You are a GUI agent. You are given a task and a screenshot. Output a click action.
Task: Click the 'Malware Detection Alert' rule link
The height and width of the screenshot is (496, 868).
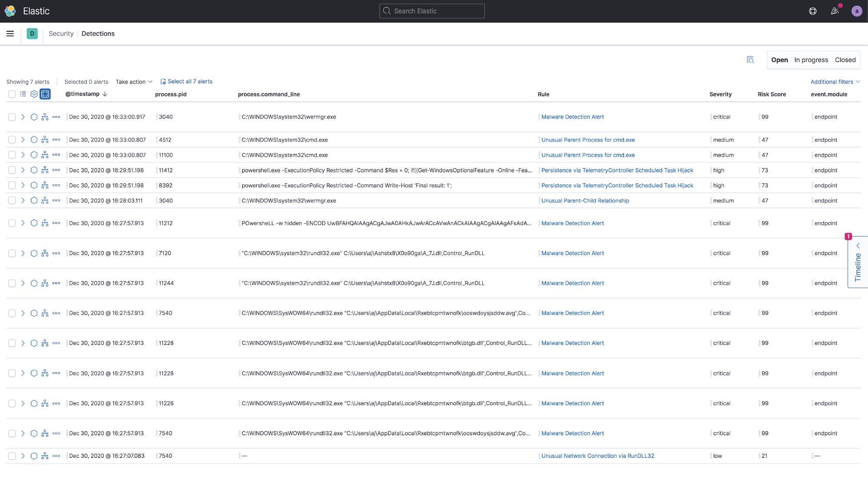coord(572,117)
